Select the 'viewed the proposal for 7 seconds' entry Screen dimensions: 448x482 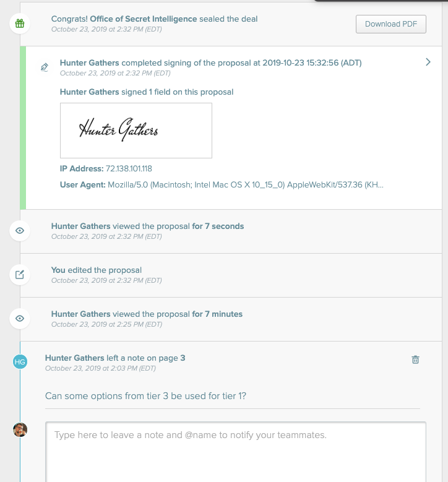coord(231,231)
